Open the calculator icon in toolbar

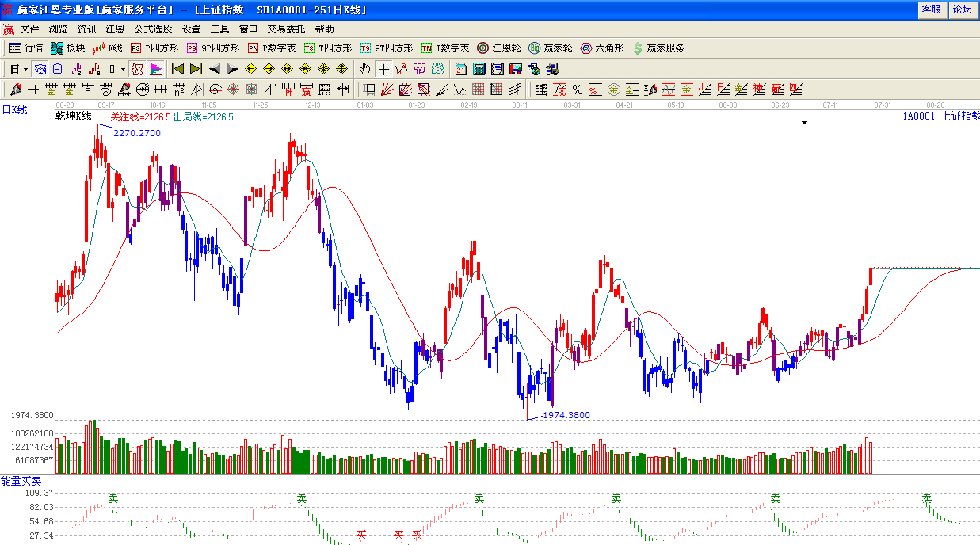click(479, 69)
